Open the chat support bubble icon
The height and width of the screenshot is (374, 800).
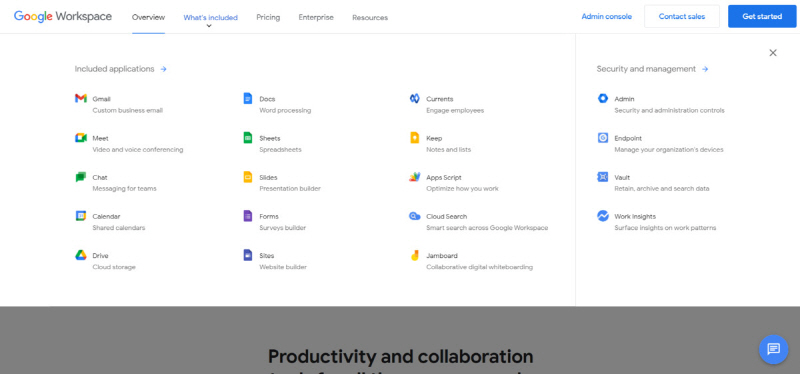(773, 349)
